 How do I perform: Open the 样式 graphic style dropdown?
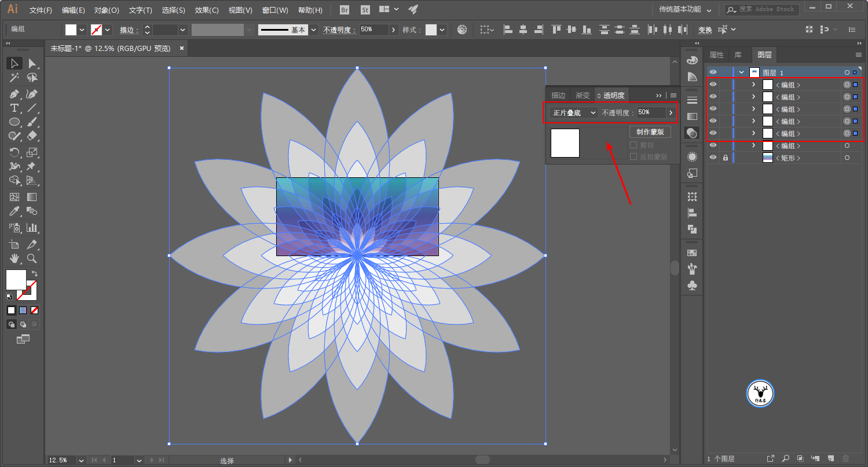442,30
